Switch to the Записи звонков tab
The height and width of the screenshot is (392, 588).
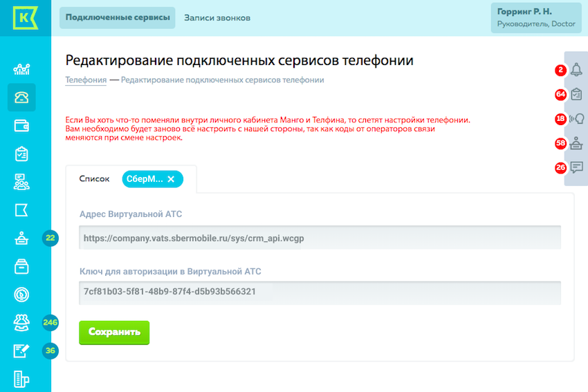tap(217, 17)
